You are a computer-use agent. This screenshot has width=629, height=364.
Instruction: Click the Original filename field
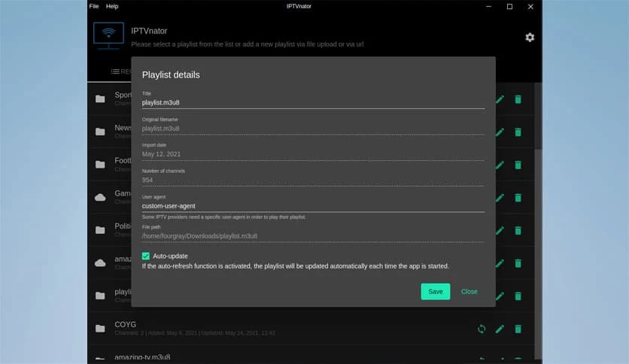tap(313, 129)
